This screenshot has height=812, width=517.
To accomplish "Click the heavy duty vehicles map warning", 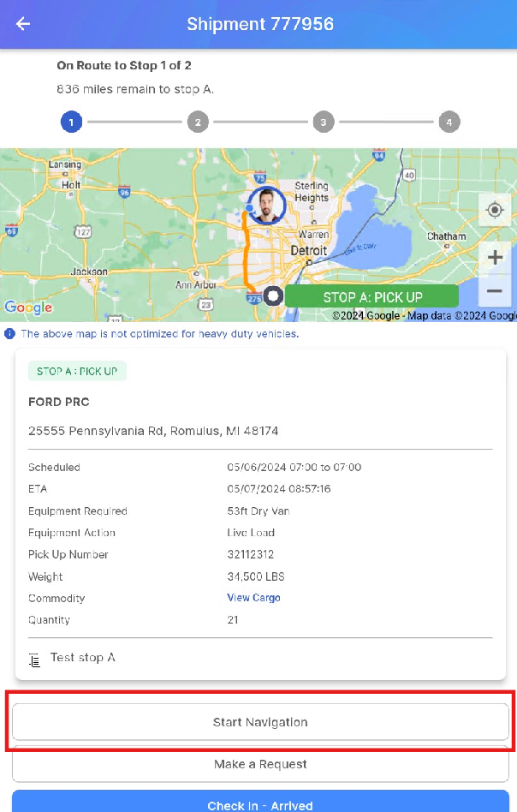I will [159, 333].
